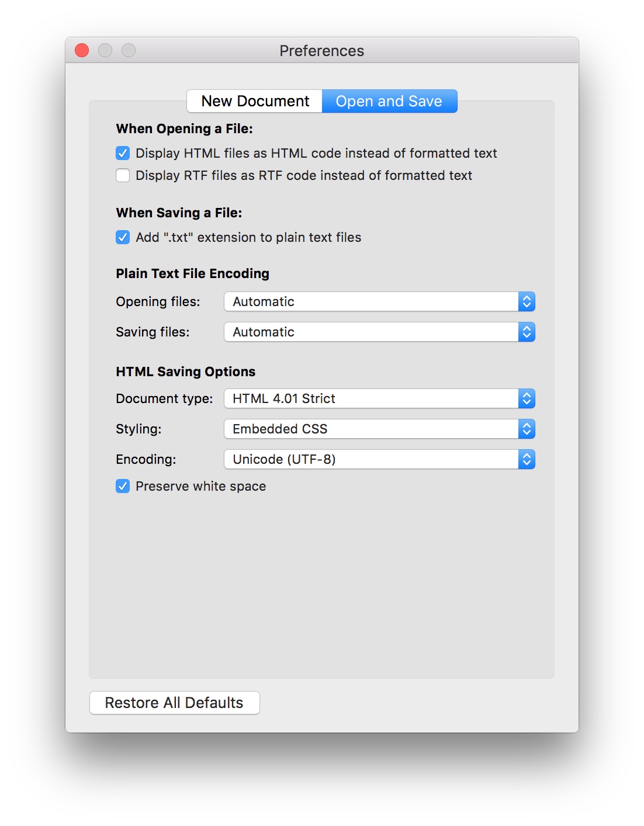The width and height of the screenshot is (644, 826).
Task: Disable Preserve white space option
Action: tap(123, 486)
